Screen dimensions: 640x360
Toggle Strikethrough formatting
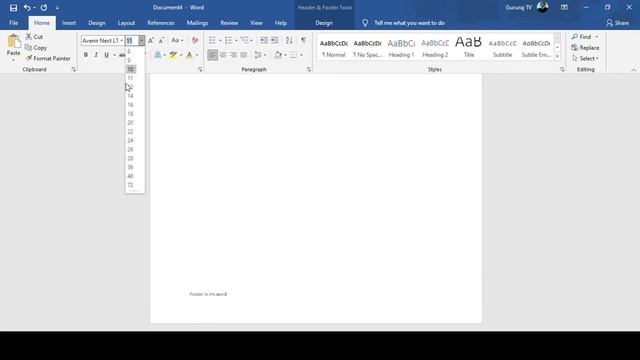point(122,55)
